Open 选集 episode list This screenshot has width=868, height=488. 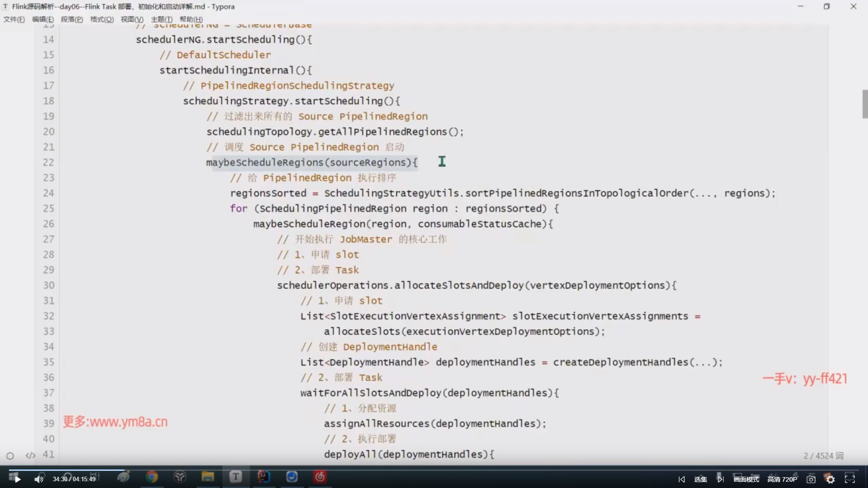pos(700,479)
